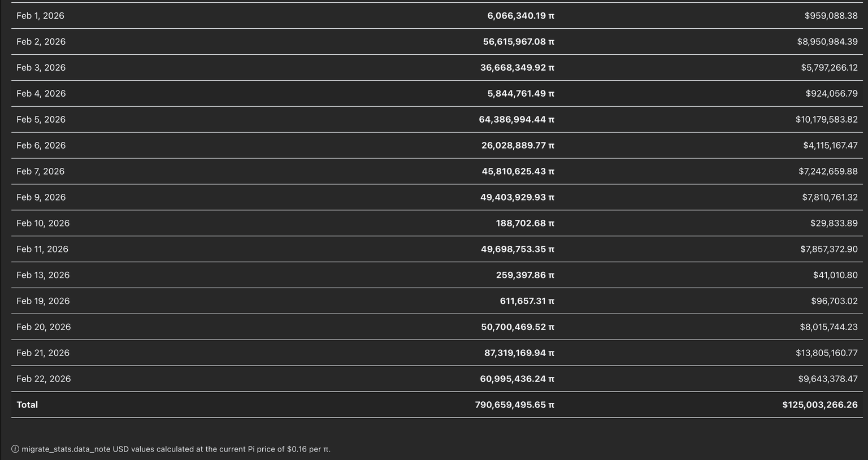
Task: Click the Pi price note text
Action: 176,449
